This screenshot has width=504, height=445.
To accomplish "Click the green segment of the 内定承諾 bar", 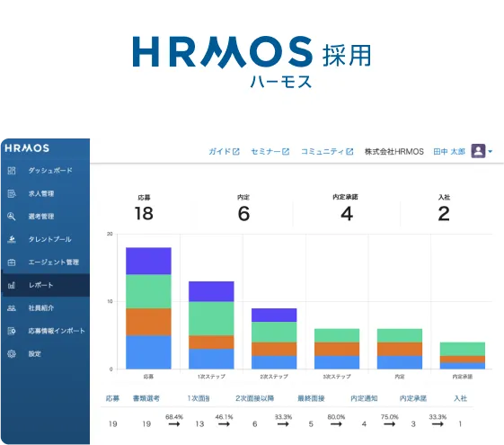I will pos(462,349).
